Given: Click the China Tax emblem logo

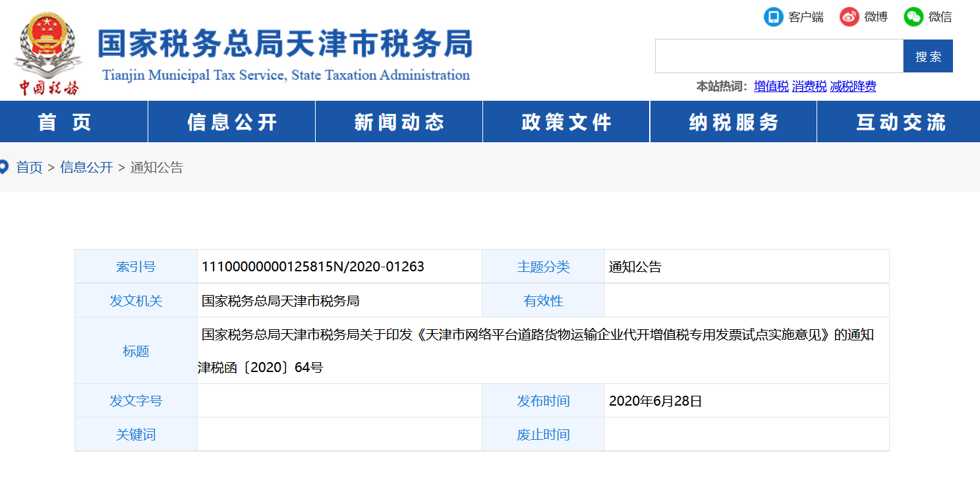Looking at the screenshot, I should pyautogui.click(x=47, y=53).
